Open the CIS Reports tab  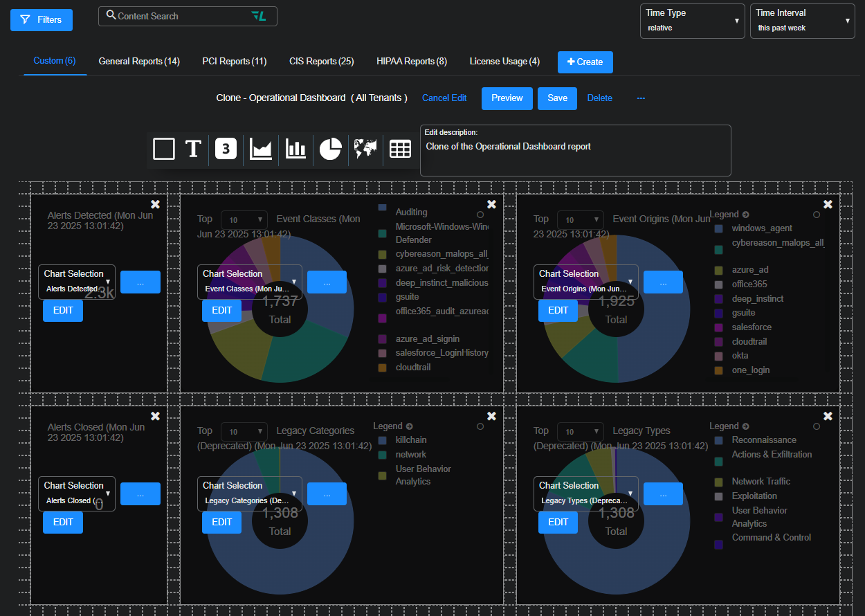[321, 61]
